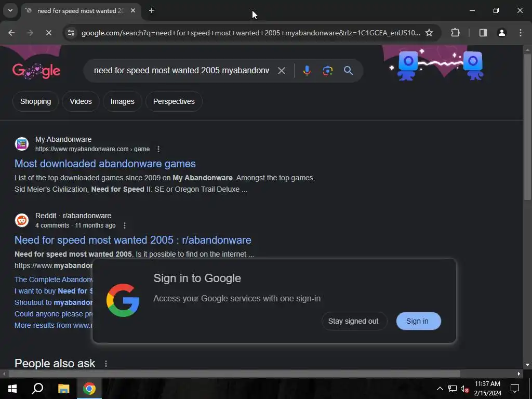Click the Reddit r/abandonware source label

pos(73,216)
